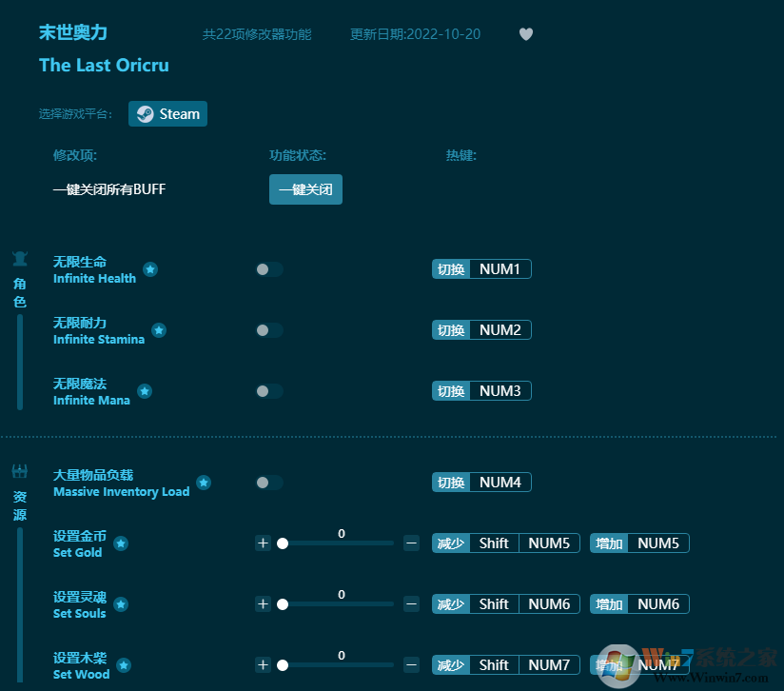
Task: Click plus icon on Set Souls slider
Action: [263, 604]
